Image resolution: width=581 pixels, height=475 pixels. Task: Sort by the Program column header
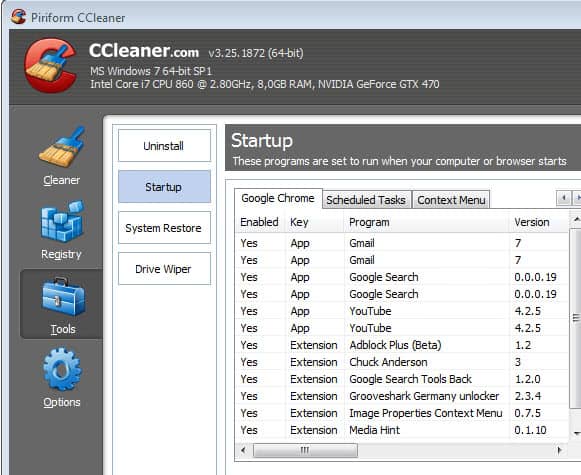click(426, 222)
